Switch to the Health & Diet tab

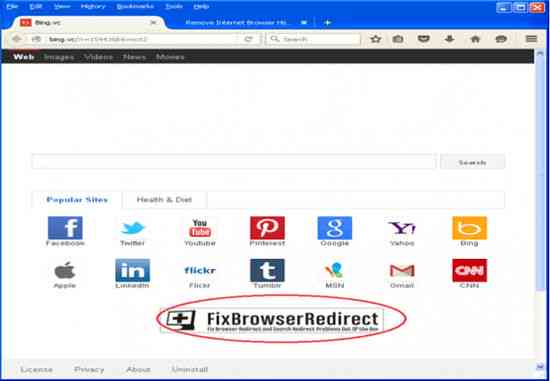(x=164, y=200)
